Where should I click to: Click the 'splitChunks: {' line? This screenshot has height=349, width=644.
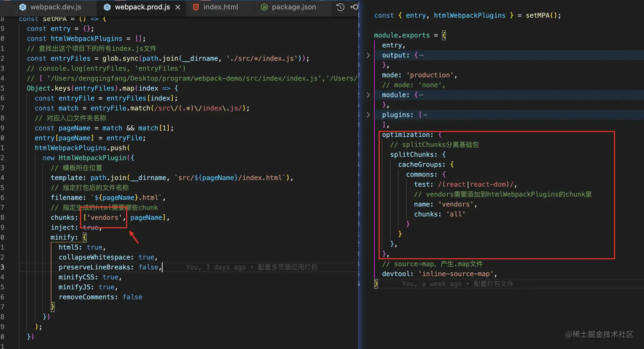418,154
